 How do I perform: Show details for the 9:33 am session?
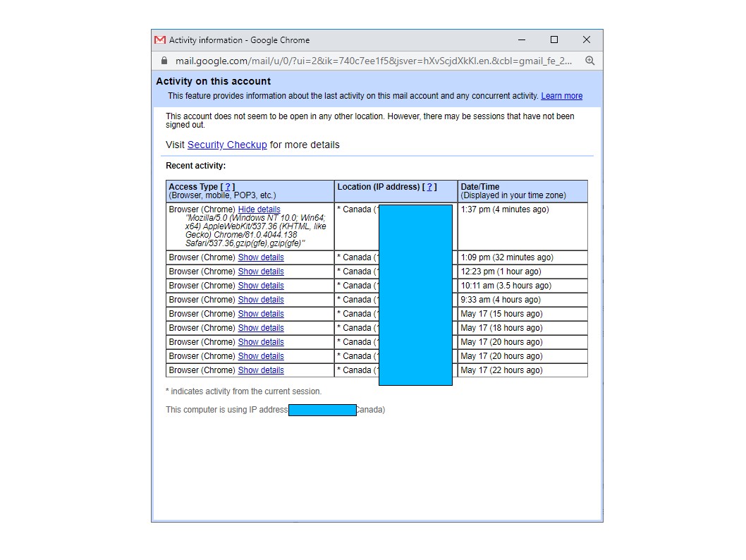(261, 300)
